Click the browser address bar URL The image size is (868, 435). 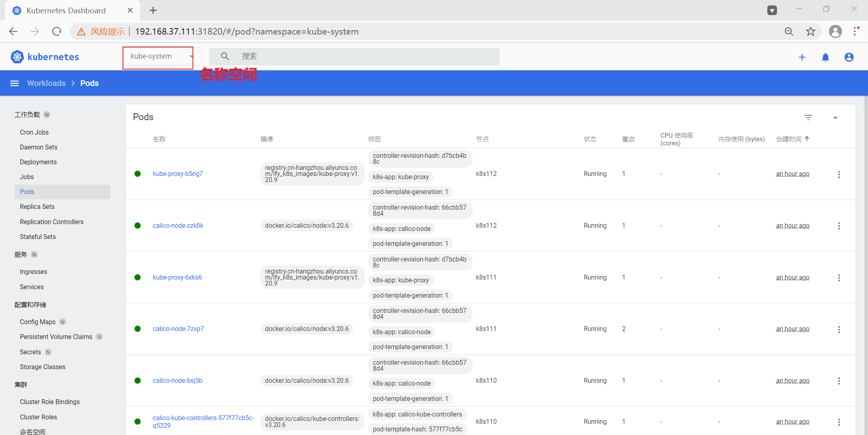[x=247, y=31]
